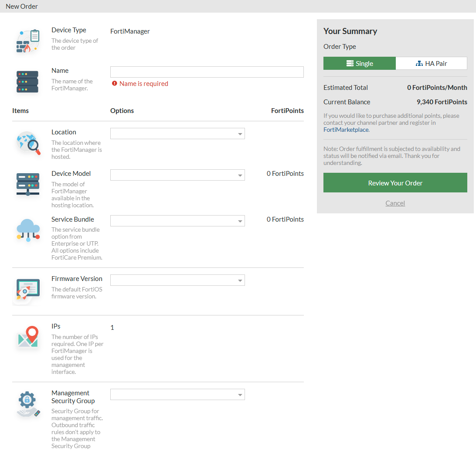Open the Device Model dropdown

click(177, 175)
